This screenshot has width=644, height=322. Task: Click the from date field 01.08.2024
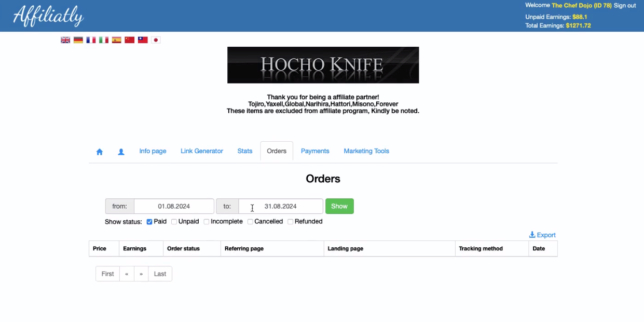174,206
